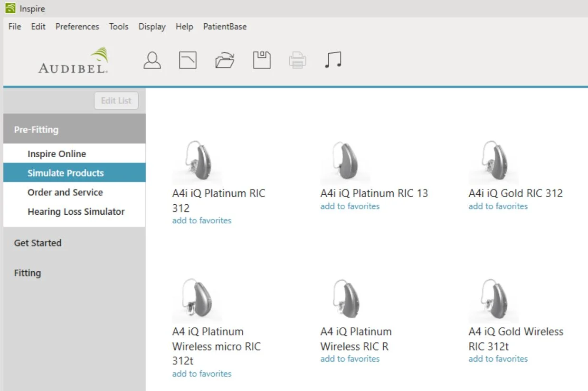Open session with the folder icon
This screenshot has width=588, height=391.
225,60
